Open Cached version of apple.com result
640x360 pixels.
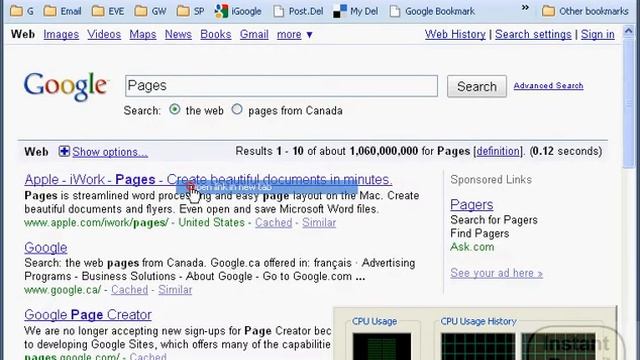273,222
